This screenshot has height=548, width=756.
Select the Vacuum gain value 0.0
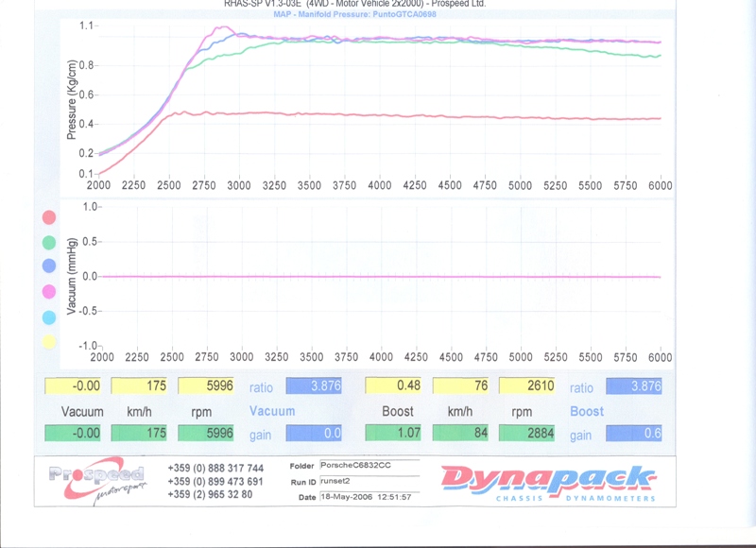(x=314, y=434)
